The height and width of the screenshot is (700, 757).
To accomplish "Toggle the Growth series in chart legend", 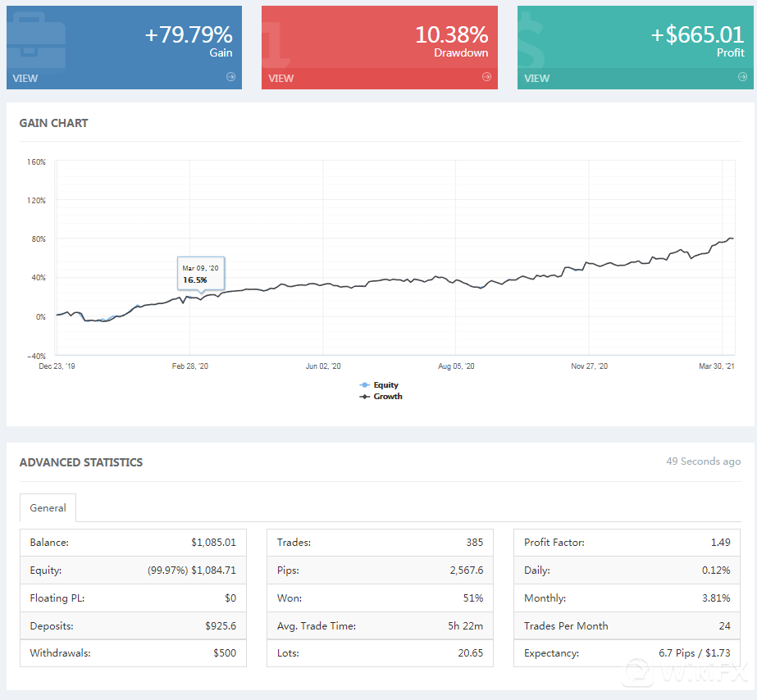I will tap(387, 396).
